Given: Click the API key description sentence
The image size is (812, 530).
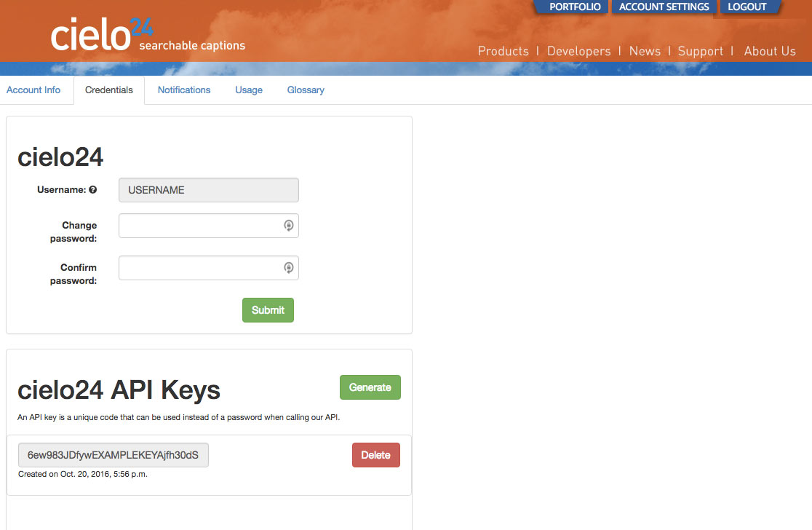Looking at the screenshot, I should click(179, 417).
